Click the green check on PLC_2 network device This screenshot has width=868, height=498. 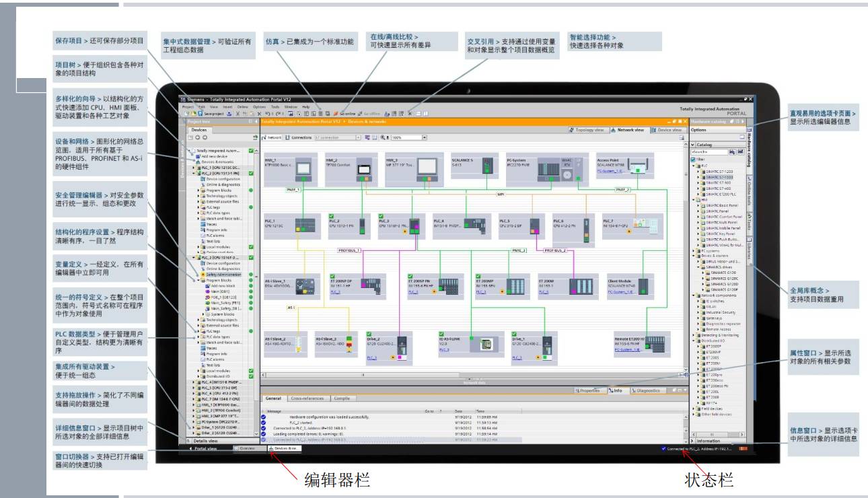(331, 216)
